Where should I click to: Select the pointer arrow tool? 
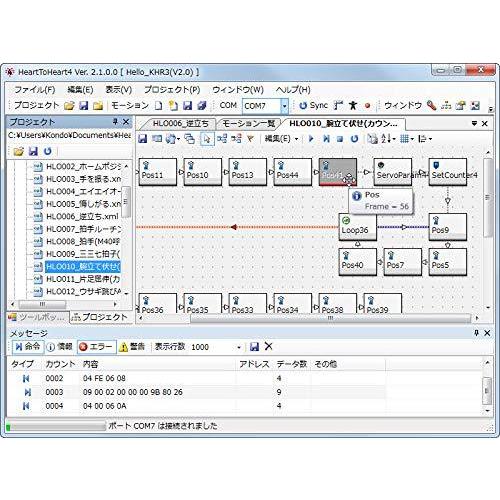(207, 139)
